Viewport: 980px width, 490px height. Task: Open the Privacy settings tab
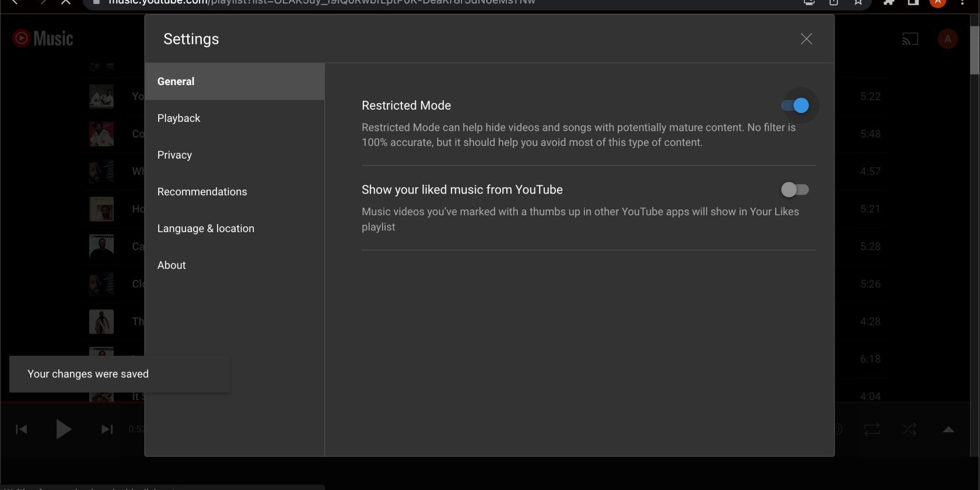pos(174,155)
